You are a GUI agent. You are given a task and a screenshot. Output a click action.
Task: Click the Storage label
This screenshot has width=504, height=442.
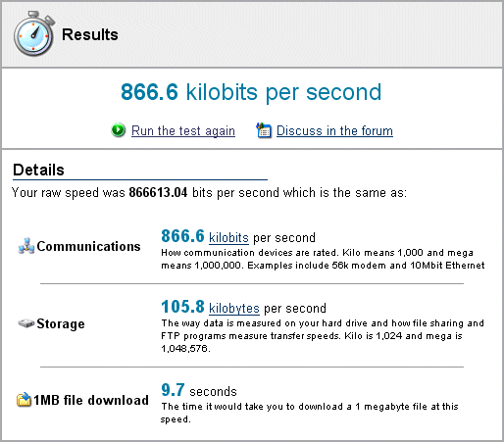61,323
